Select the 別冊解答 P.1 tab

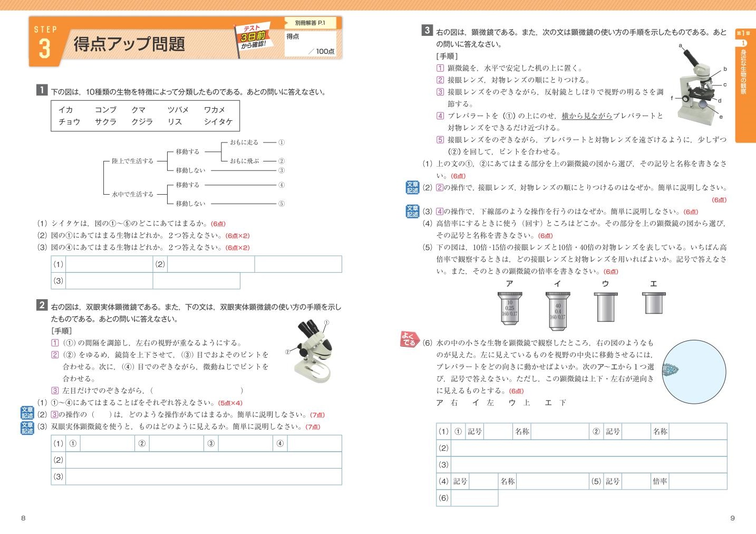(x=310, y=23)
